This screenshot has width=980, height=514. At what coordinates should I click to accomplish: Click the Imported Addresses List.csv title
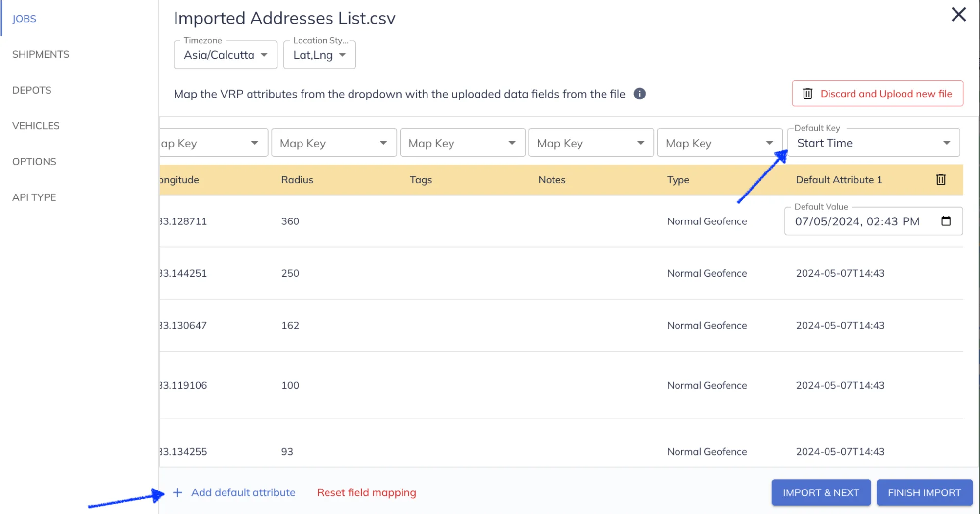click(284, 18)
